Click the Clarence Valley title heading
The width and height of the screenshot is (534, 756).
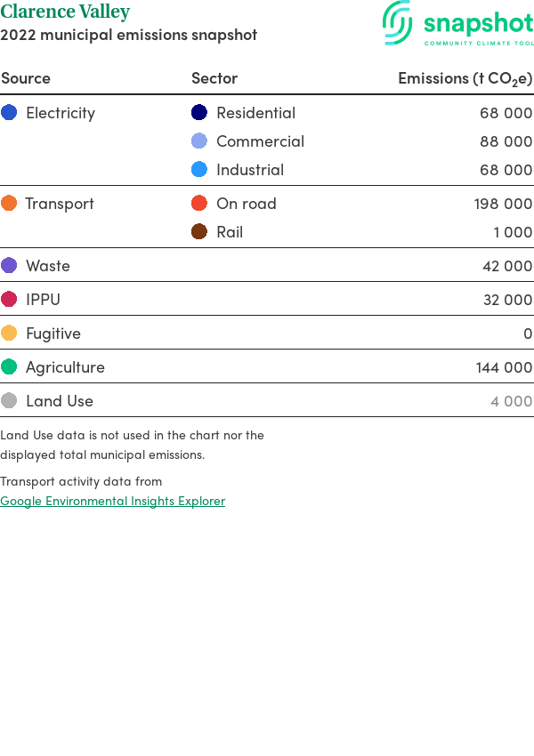pyautogui.click(x=65, y=12)
